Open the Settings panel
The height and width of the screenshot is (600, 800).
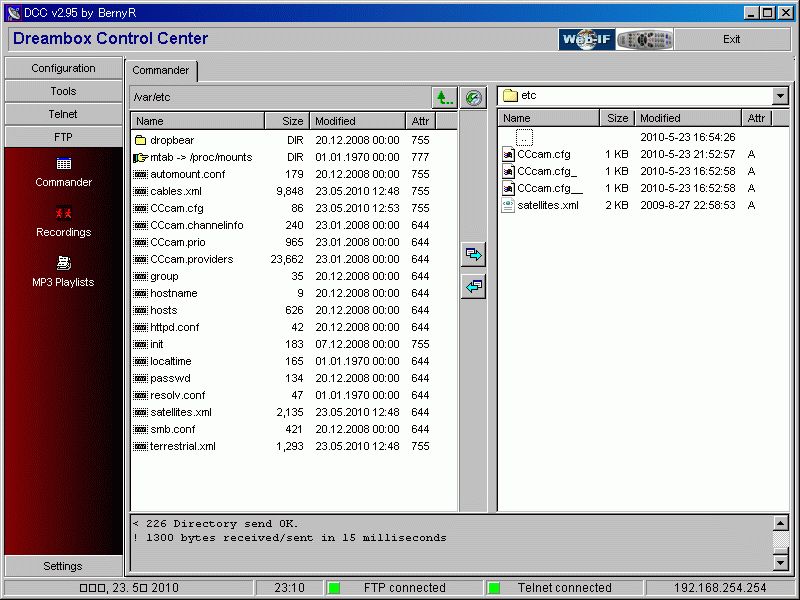pyautogui.click(x=63, y=565)
